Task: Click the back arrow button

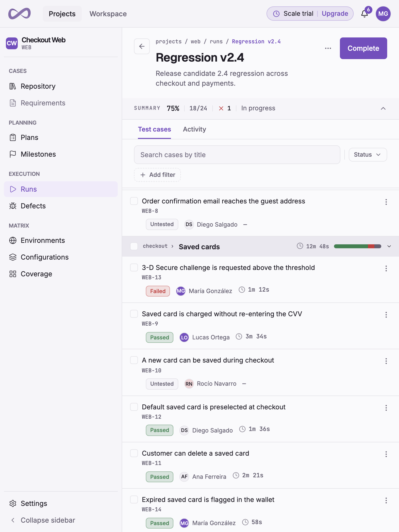Action: pos(142,46)
